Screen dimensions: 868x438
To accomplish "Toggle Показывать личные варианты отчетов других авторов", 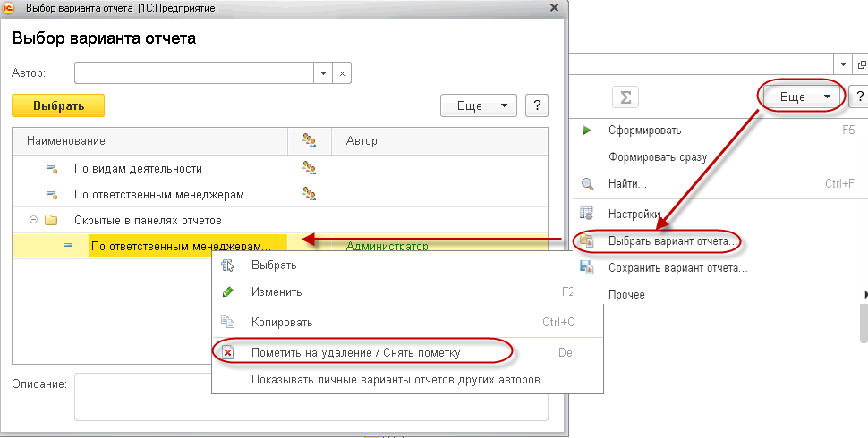I will 396,379.
